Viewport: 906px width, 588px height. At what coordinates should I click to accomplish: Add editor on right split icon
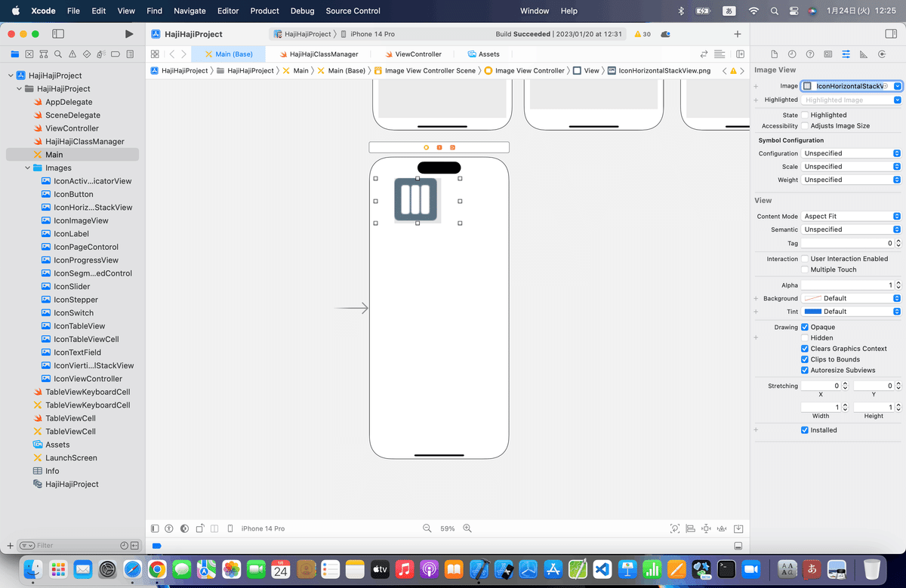(x=740, y=54)
